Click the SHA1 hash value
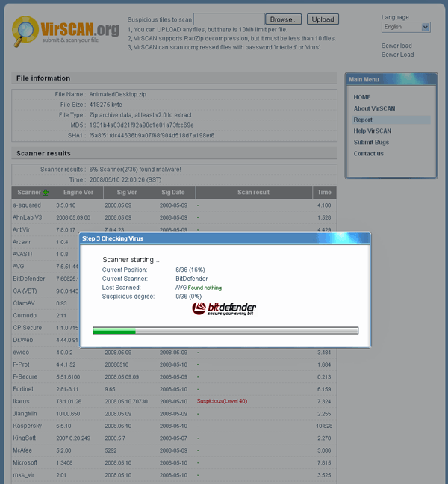448x484 pixels. (x=152, y=135)
